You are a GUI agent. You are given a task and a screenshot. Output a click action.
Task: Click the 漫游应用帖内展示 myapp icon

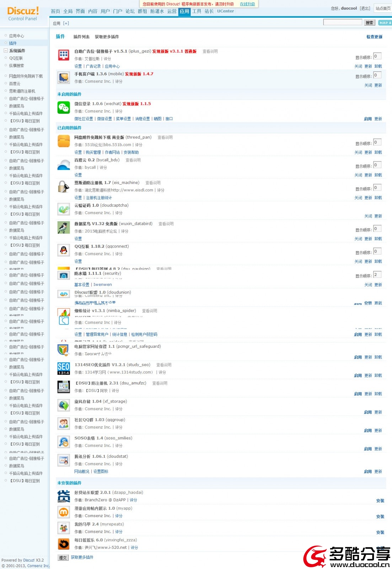(64, 512)
